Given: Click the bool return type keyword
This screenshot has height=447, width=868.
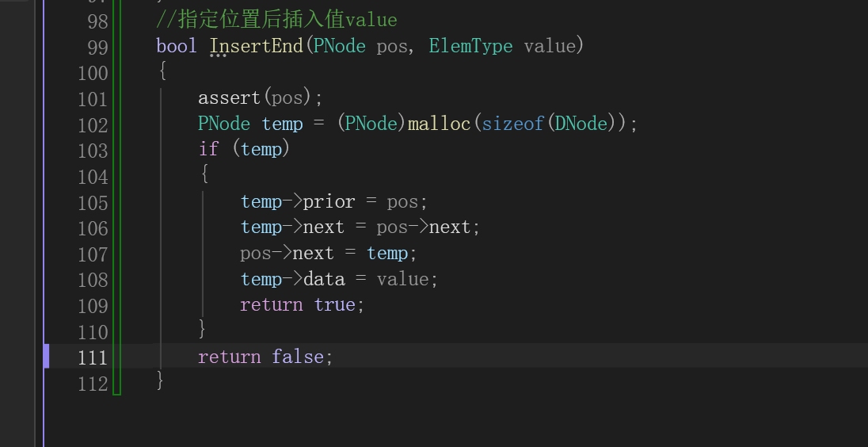Looking at the screenshot, I should (x=177, y=46).
